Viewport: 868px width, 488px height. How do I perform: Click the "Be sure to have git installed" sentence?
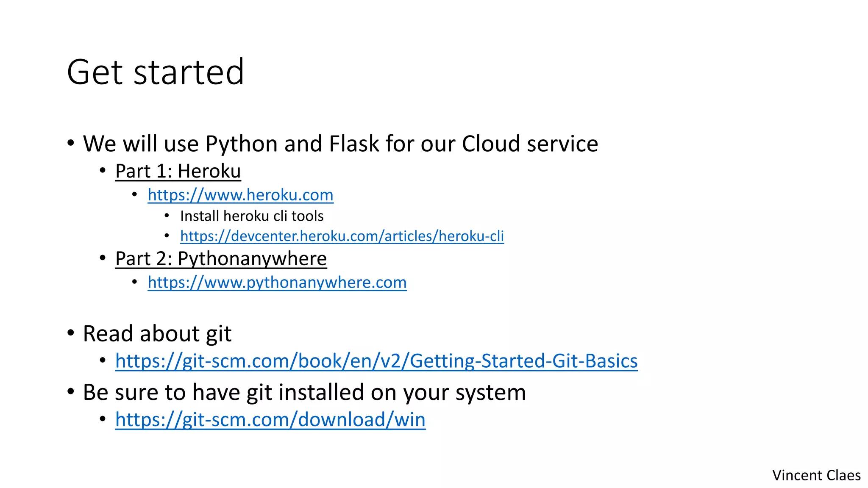(304, 392)
